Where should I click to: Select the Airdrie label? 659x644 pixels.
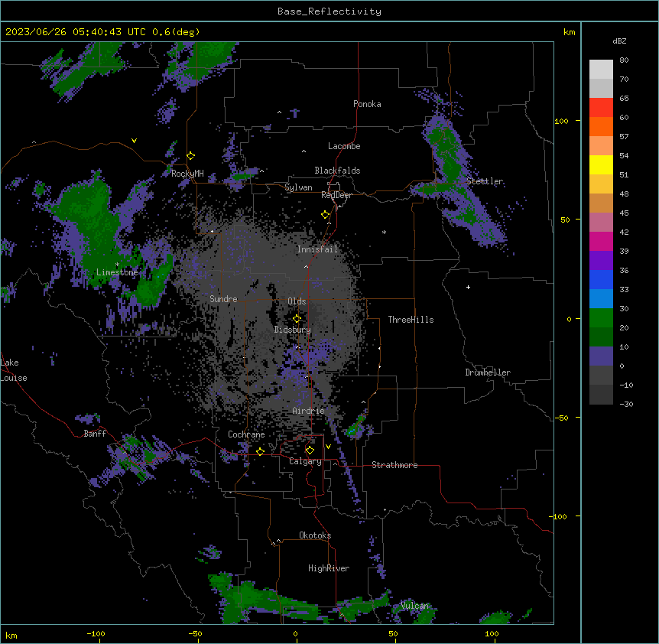tap(309, 411)
